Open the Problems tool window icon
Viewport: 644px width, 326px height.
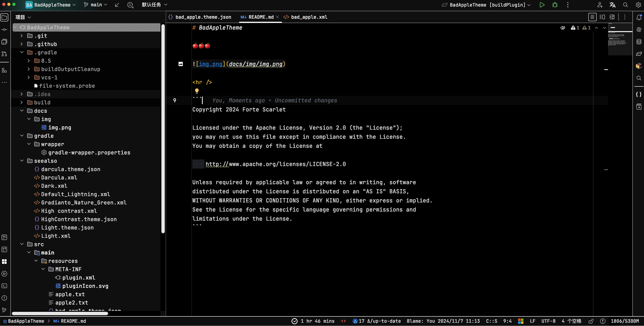click(5, 298)
